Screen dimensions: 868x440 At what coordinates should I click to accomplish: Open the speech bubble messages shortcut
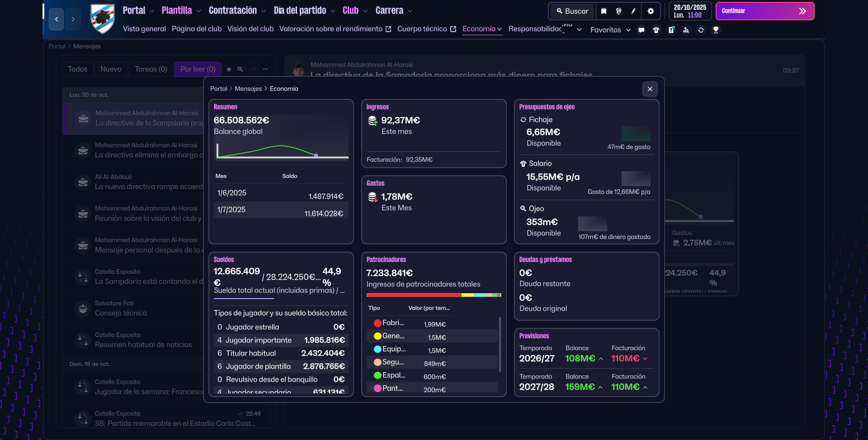coord(641,30)
